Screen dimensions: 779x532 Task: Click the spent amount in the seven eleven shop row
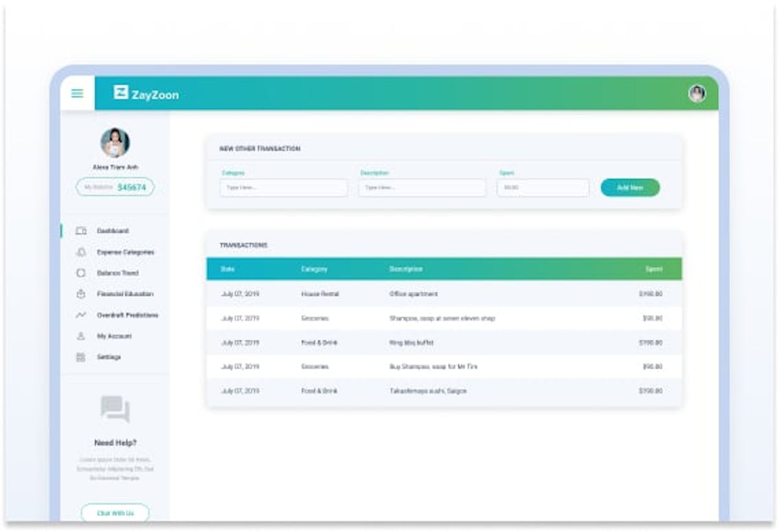coord(652,319)
